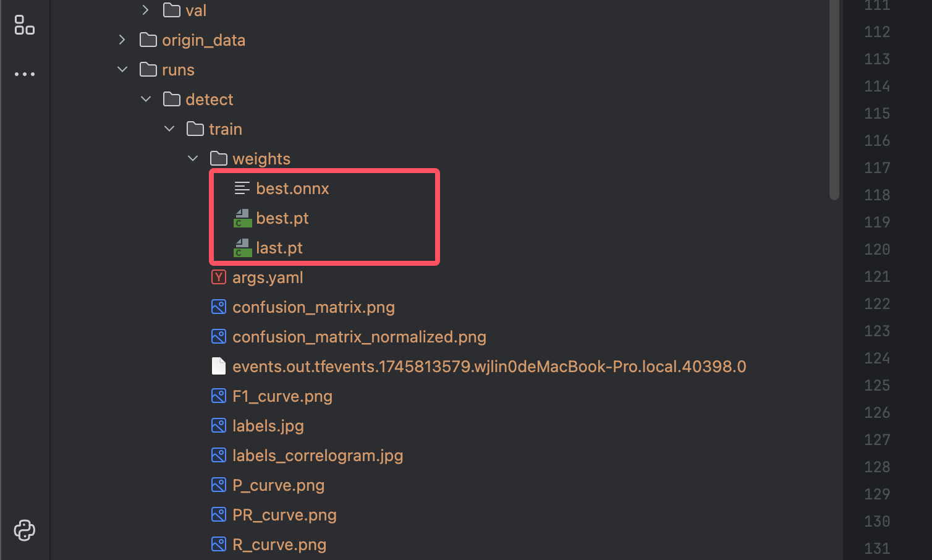Viewport: 932px width, 560px height.
Task: Collapse the runs folder
Action: click(122, 70)
